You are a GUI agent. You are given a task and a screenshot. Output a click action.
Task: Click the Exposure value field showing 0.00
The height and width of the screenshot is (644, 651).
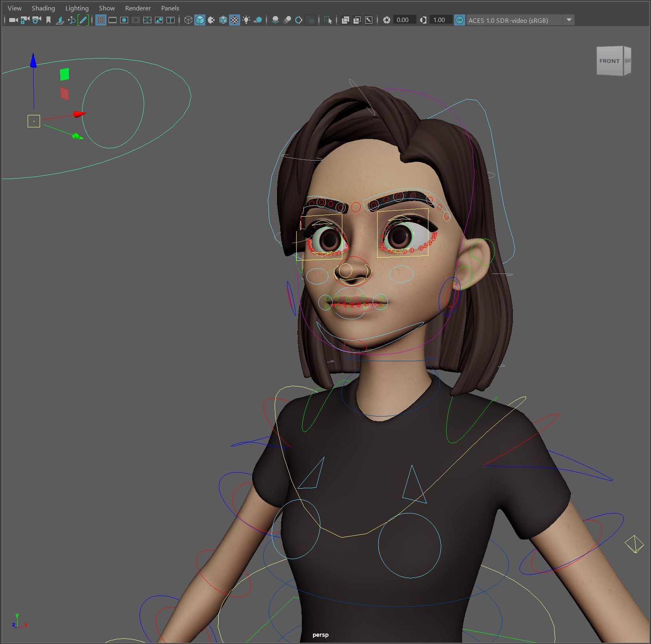coord(403,20)
